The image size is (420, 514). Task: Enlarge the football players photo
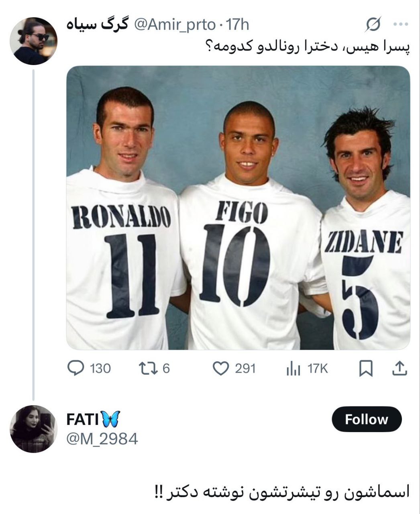click(239, 208)
